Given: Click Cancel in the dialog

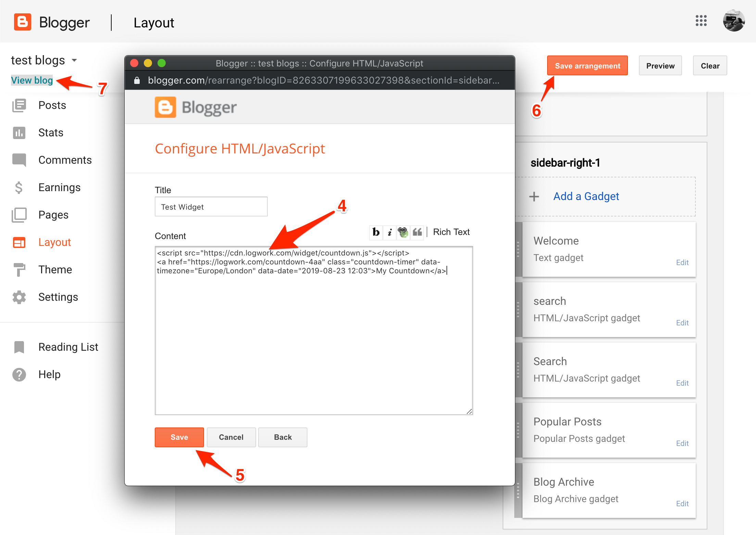Looking at the screenshot, I should pos(230,437).
